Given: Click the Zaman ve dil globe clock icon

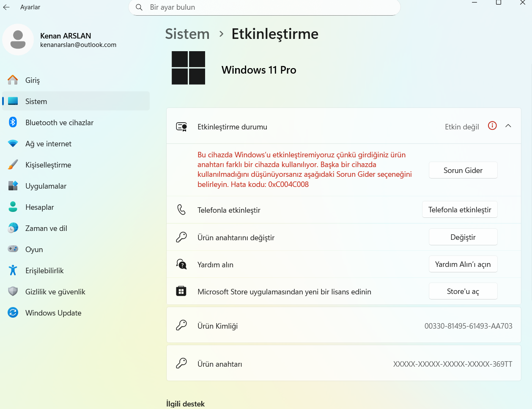Looking at the screenshot, I should [13, 228].
